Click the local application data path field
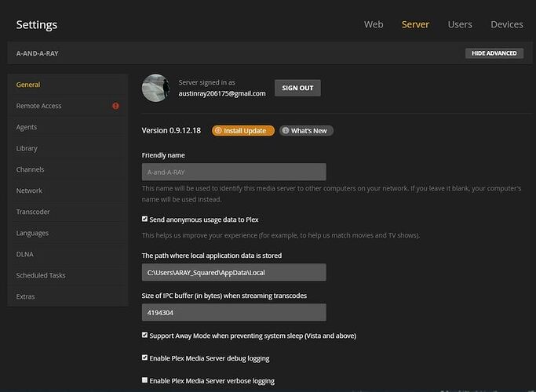This screenshot has width=536, height=392. tap(234, 272)
